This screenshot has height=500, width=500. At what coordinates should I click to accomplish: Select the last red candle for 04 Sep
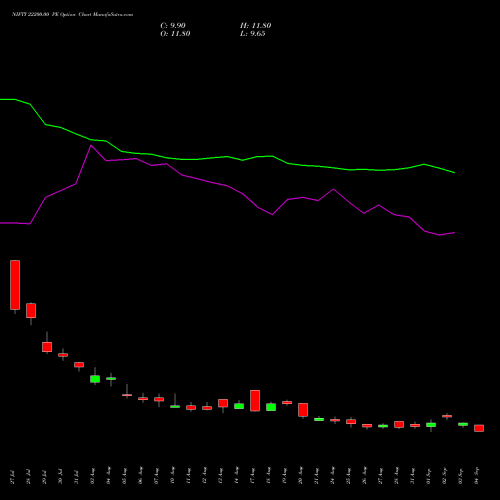[x=479, y=428]
